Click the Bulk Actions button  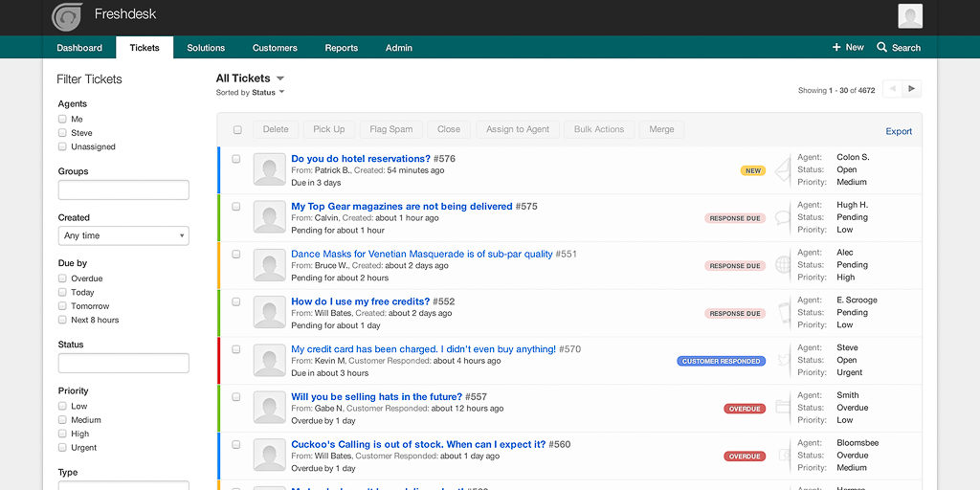tap(599, 129)
